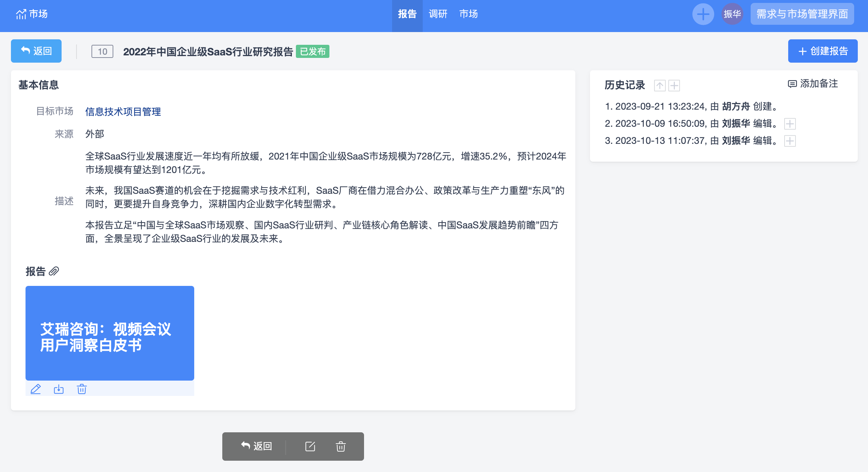Click the rename pencil icon under attachment

(x=36, y=389)
